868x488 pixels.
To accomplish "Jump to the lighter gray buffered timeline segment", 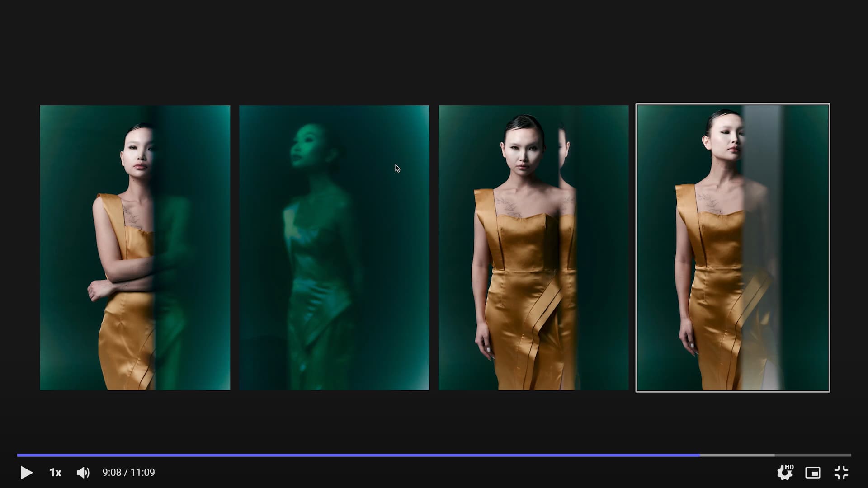I will tap(737, 455).
